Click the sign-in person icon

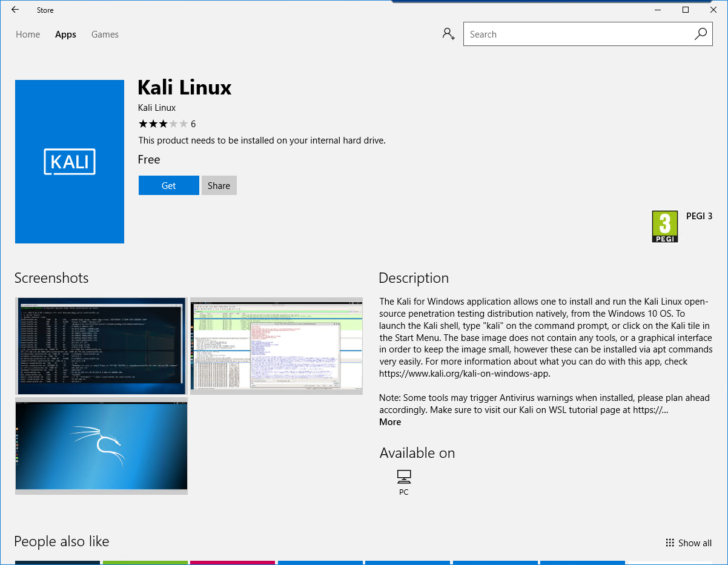click(x=448, y=34)
